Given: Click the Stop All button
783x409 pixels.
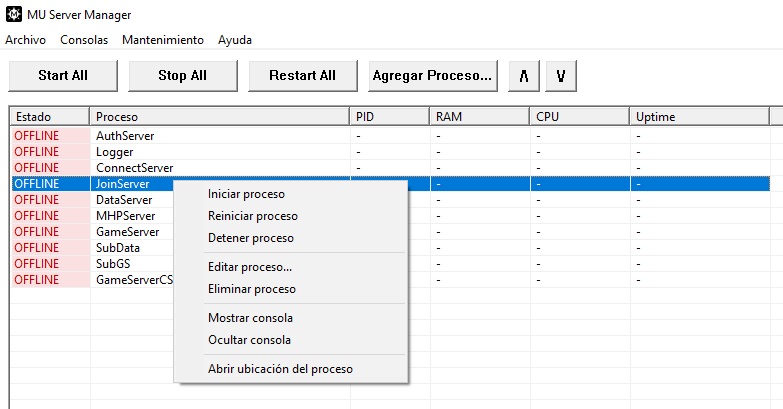Looking at the screenshot, I should [183, 76].
